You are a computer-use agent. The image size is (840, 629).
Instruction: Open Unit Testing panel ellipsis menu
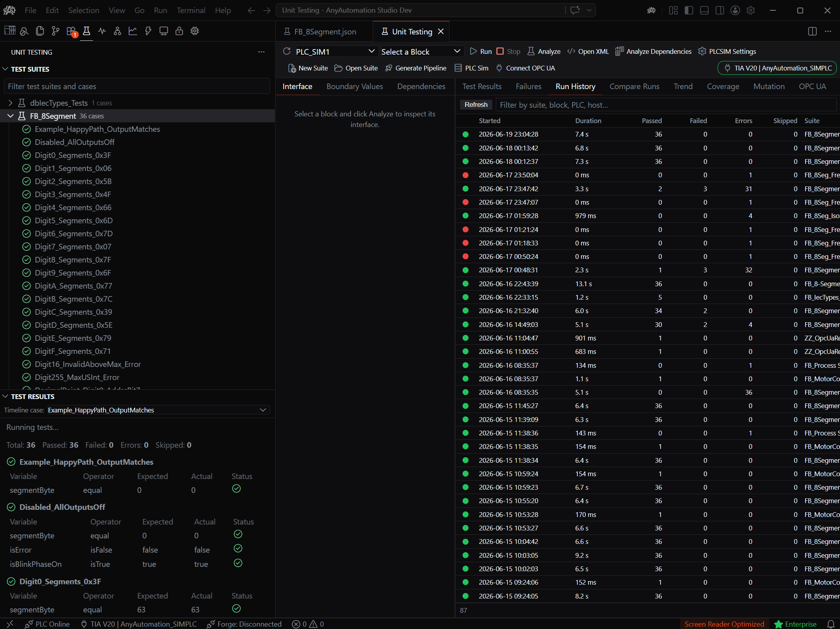click(x=261, y=52)
